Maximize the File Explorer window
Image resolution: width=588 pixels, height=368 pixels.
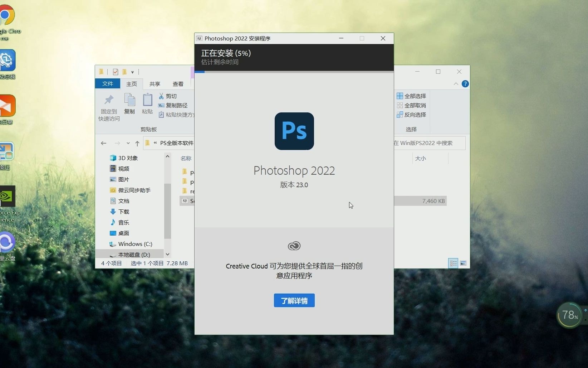point(438,72)
